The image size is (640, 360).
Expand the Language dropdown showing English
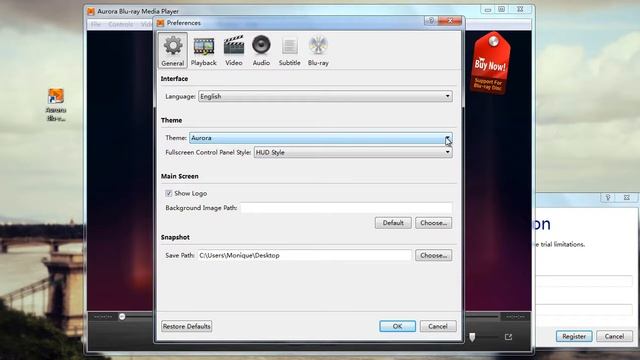pyautogui.click(x=325, y=96)
